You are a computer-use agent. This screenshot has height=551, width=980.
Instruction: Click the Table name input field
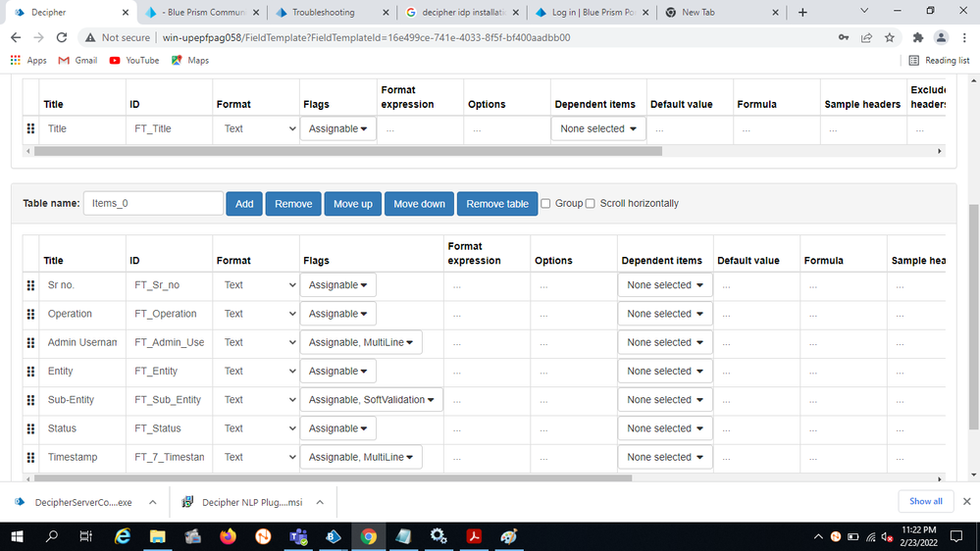tap(153, 203)
